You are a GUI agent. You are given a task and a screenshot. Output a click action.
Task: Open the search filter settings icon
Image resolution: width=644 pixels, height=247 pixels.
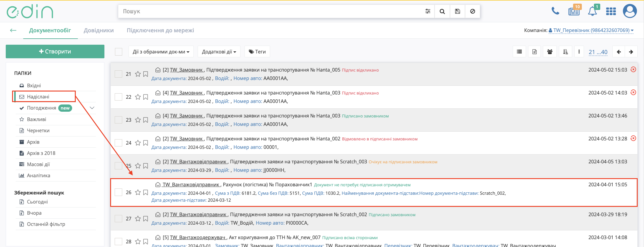[x=428, y=11]
